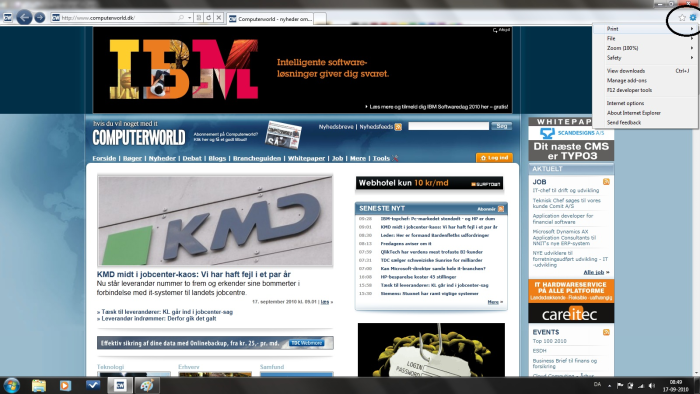Expand the Zoom (100%) submenu
Viewport: 700px width, 394px height.
(646, 48)
